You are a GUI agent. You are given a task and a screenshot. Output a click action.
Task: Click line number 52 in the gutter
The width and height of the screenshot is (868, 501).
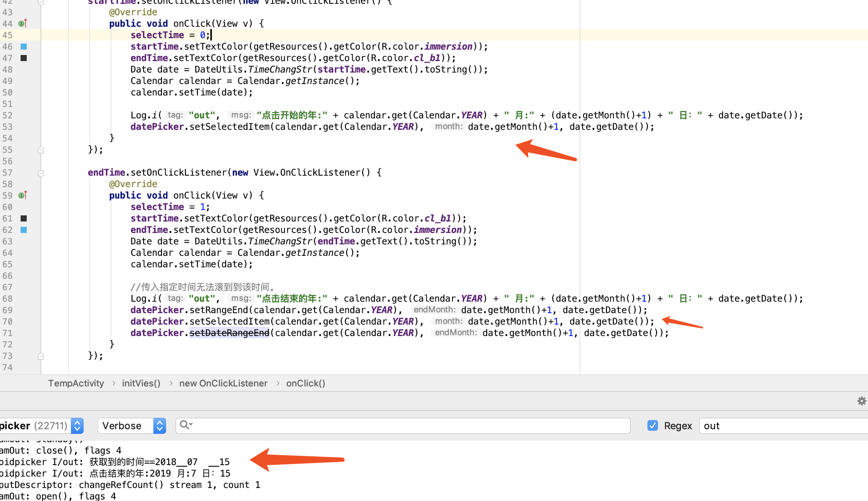8,115
